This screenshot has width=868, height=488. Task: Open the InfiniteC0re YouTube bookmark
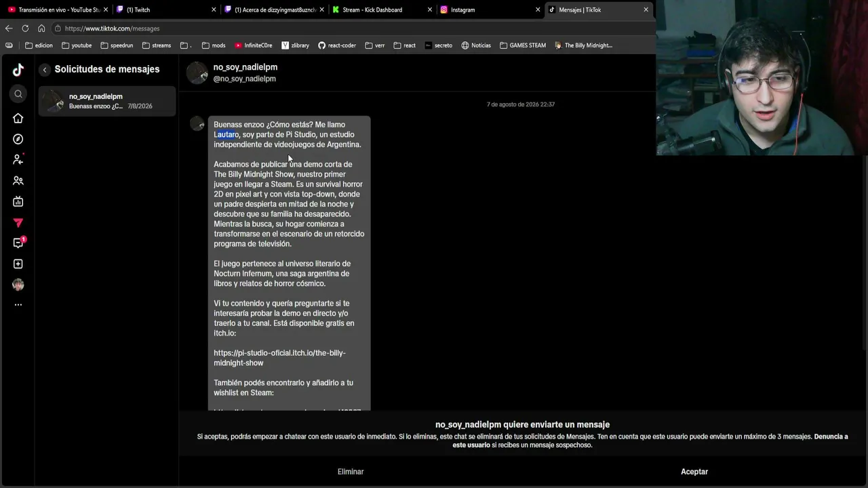[x=254, y=45]
